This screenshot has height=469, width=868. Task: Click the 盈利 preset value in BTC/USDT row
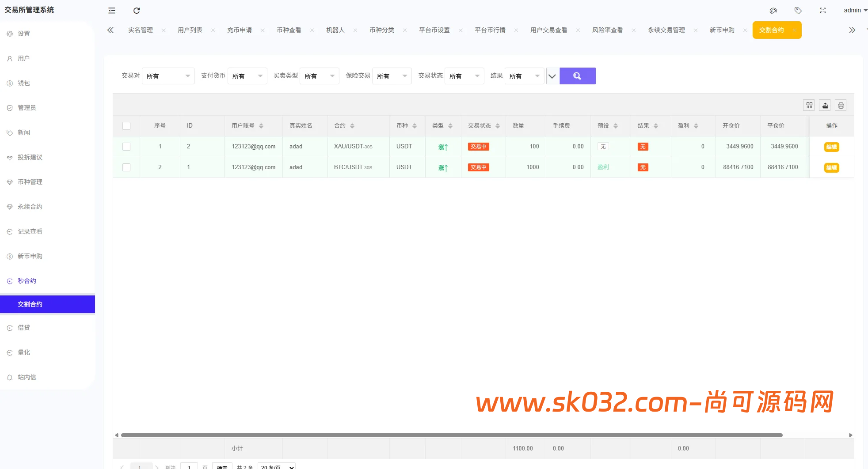click(603, 167)
